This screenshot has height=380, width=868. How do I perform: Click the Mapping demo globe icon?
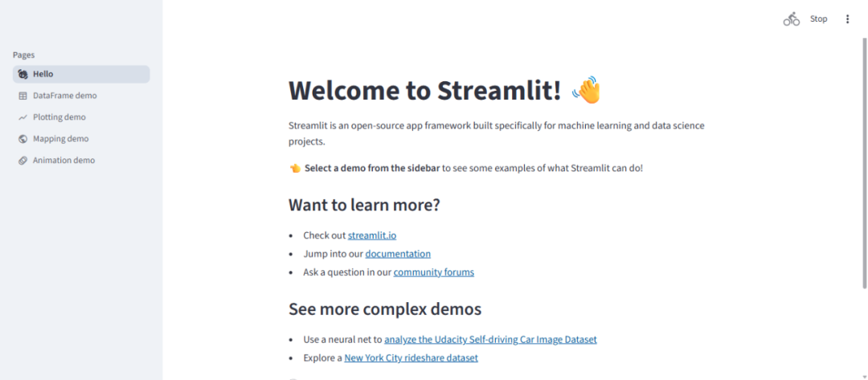[x=23, y=139]
